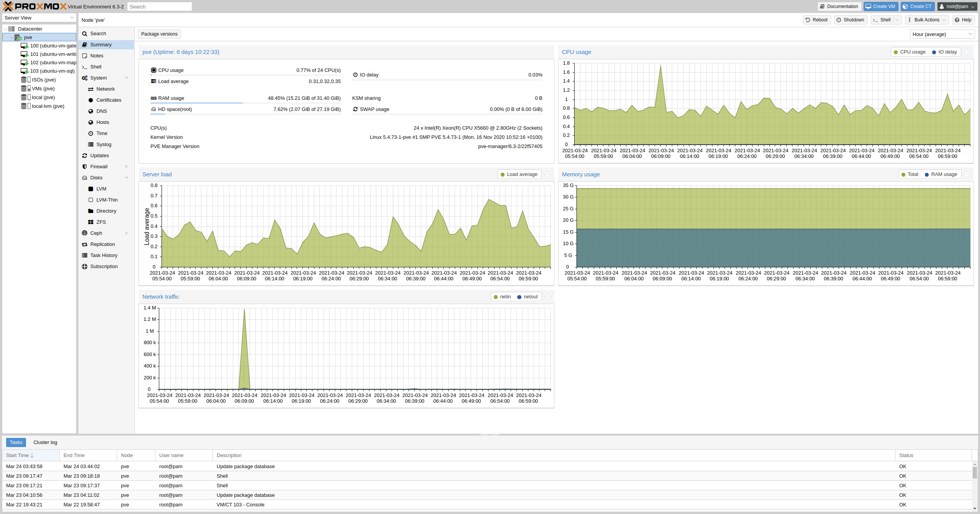Sort by Start Time column header
980x514 pixels.
pos(31,455)
